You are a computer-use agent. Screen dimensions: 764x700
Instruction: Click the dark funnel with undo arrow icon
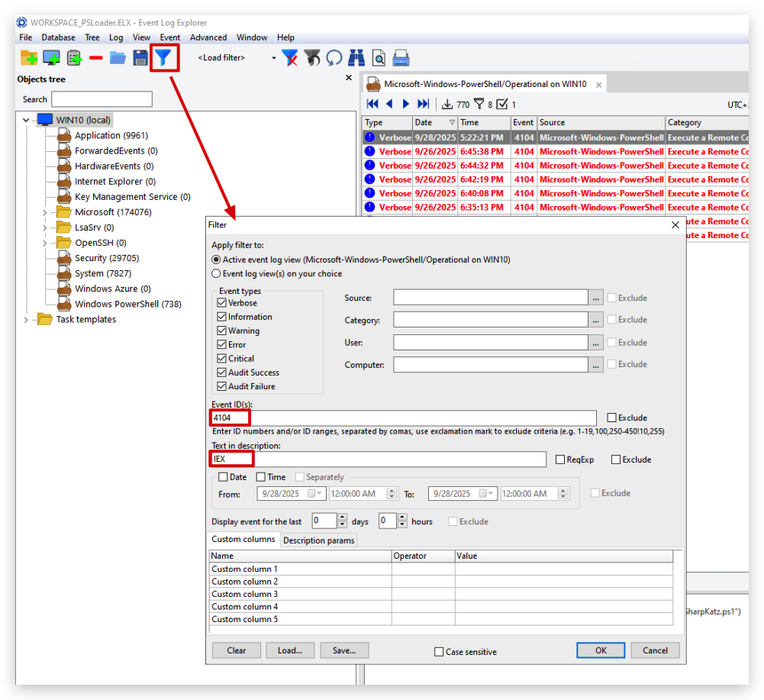pos(312,58)
